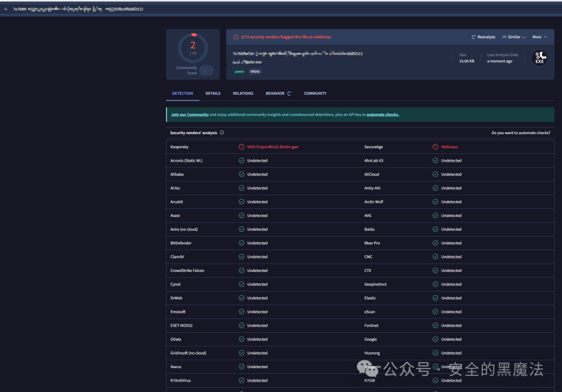
Task: Click Do you want to automate checks?
Action: click(x=521, y=133)
